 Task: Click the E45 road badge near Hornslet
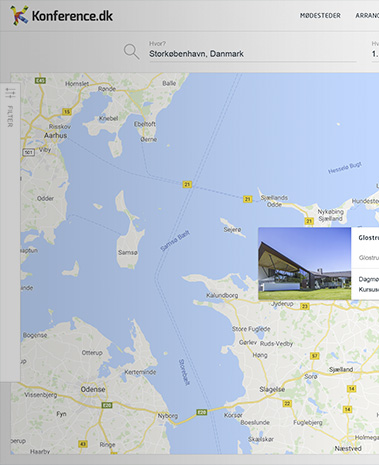point(40,80)
